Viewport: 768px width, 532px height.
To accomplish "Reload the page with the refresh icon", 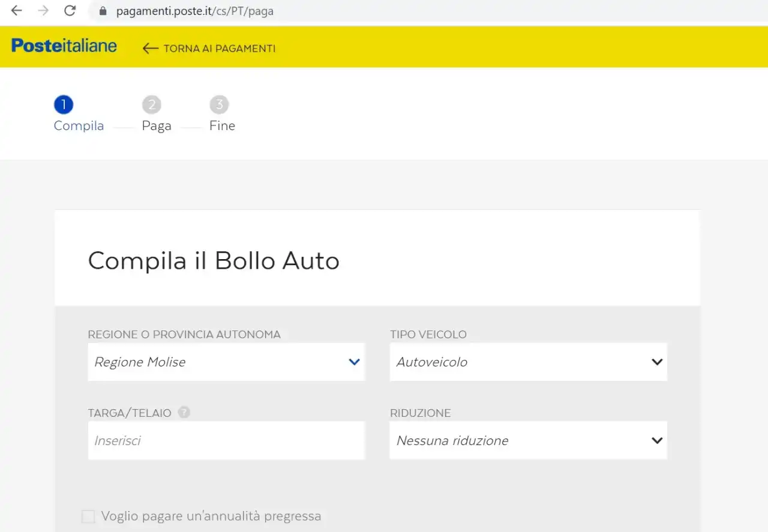I will (x=70, y=11).
